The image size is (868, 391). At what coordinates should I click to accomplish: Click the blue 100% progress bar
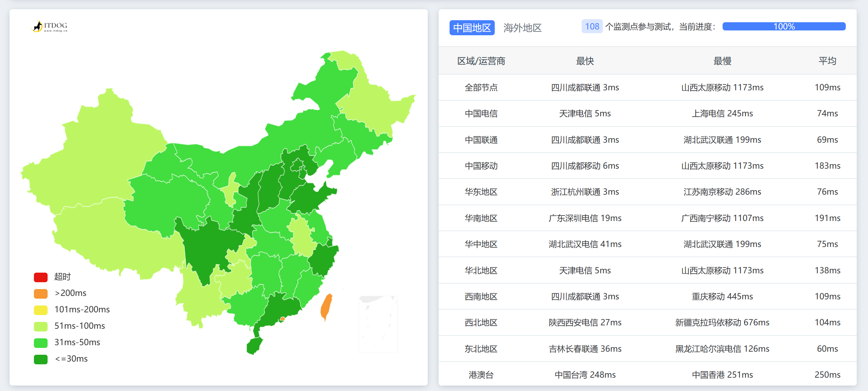783,26
